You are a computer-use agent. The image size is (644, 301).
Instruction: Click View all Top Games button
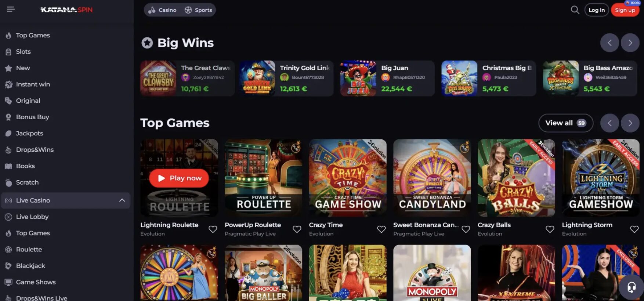(566, 123)
